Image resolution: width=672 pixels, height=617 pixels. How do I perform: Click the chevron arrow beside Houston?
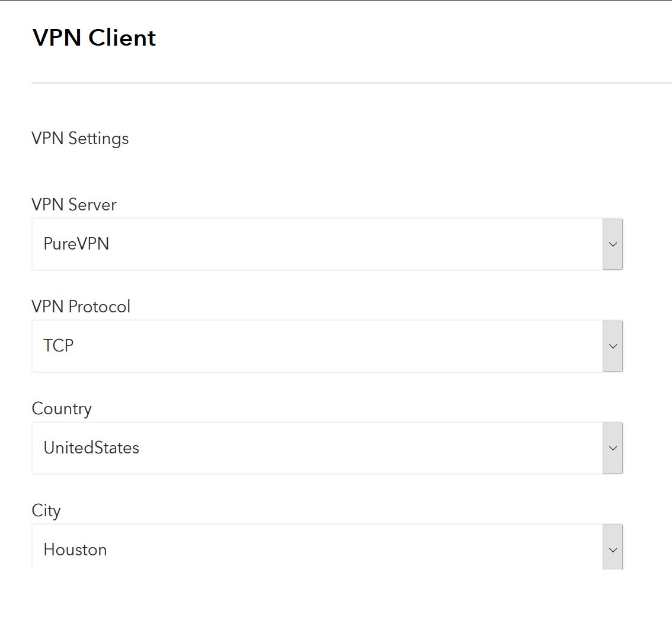coord(612,548)
